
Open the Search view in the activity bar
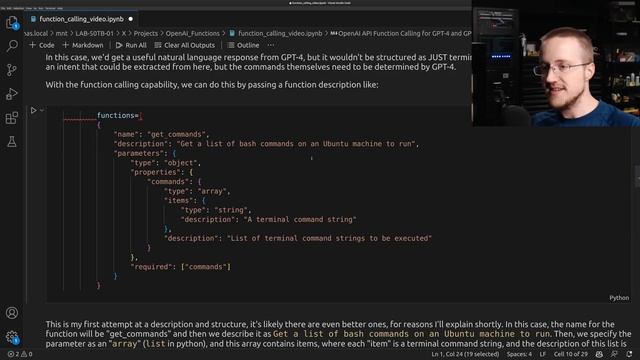pyautogui.click(x=12, y=46)
